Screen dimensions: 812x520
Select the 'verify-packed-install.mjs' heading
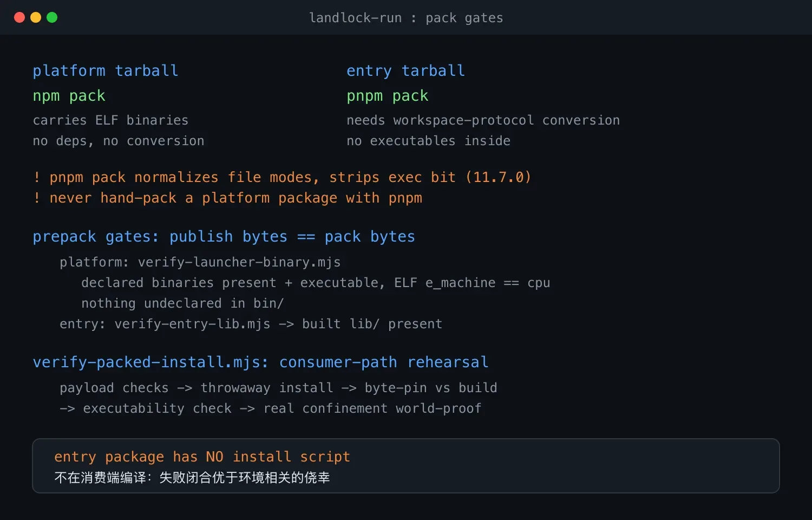coord(261,362)
